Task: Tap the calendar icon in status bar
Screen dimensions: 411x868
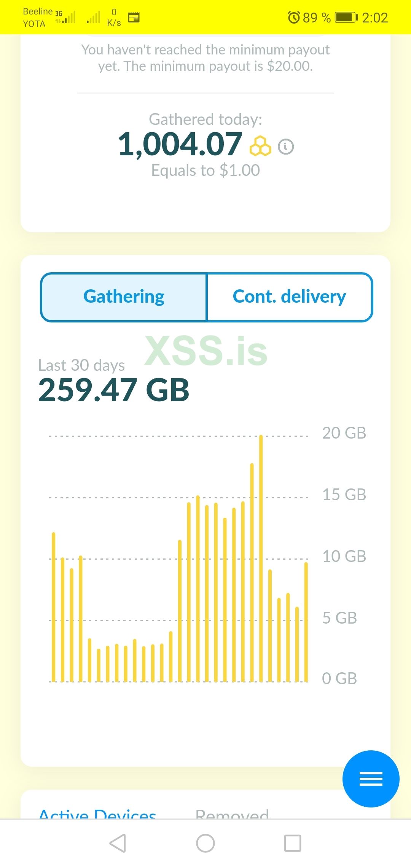Action: 134,18
